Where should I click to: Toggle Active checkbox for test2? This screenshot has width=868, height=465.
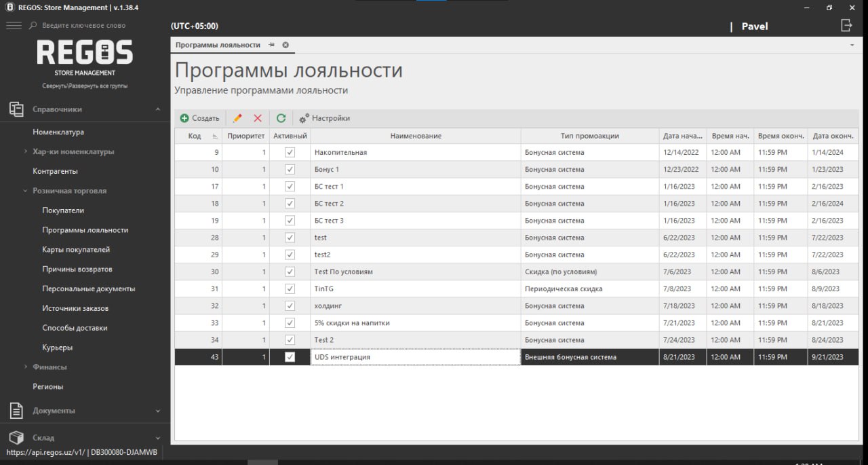click(x=290, y=255)
